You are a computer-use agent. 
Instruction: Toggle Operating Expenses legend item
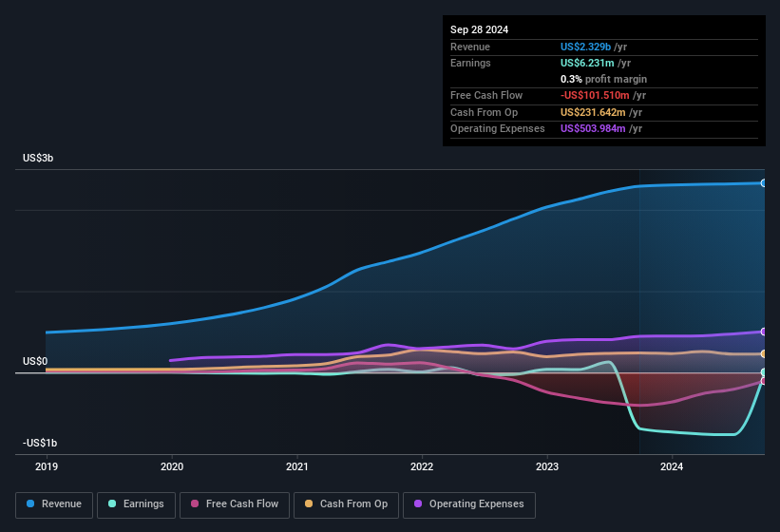tap(468, 503)
